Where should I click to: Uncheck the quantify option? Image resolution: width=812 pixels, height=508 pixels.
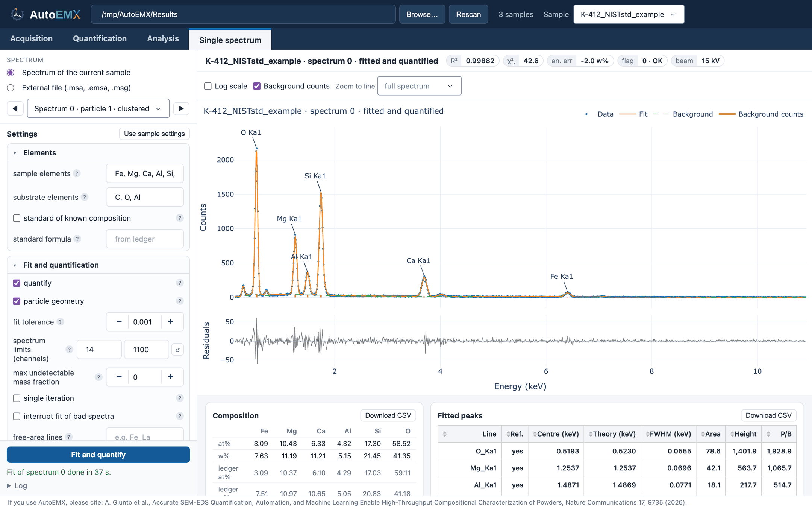point(17,283)
